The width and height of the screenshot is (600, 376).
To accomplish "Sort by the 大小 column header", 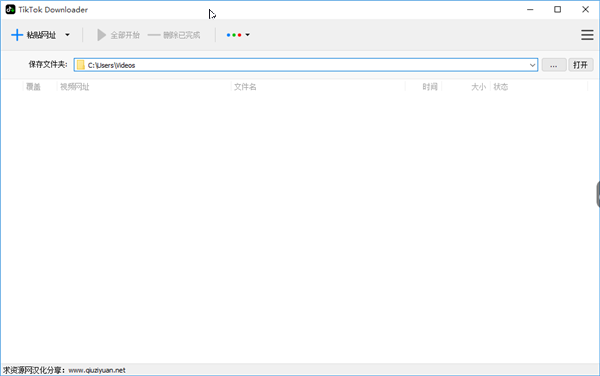I will (x=478, y=87).
